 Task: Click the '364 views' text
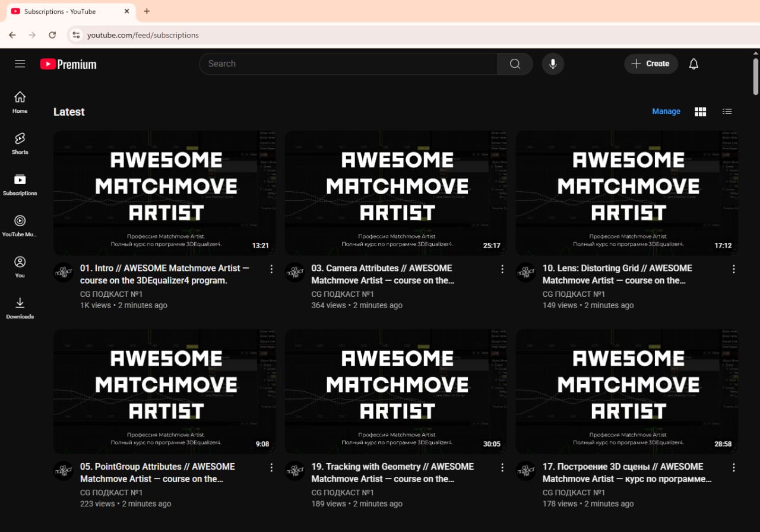328,305
